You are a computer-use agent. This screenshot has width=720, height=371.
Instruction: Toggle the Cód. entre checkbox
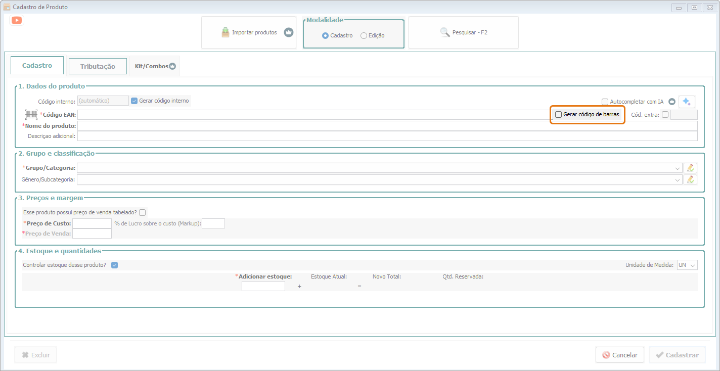[665, 115]
